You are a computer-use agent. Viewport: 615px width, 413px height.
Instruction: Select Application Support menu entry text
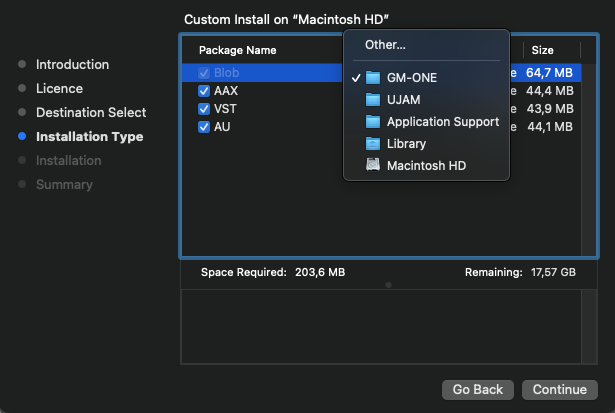[x=443, y=122]
